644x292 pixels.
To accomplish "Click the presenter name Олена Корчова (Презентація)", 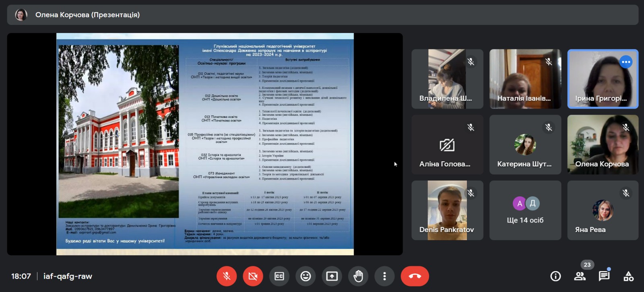I will [x=87, y=15].
